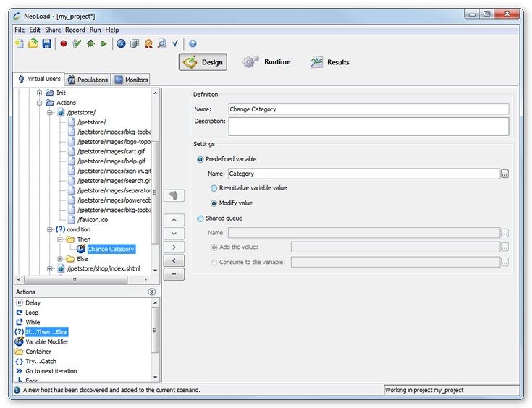Select the Shared queue radio button
Screen dimensions: 532x408
[x=200, y=218]
